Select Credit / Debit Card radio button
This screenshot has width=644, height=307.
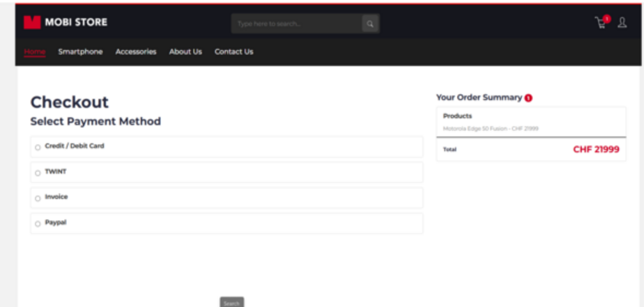[x=38, y=148]
